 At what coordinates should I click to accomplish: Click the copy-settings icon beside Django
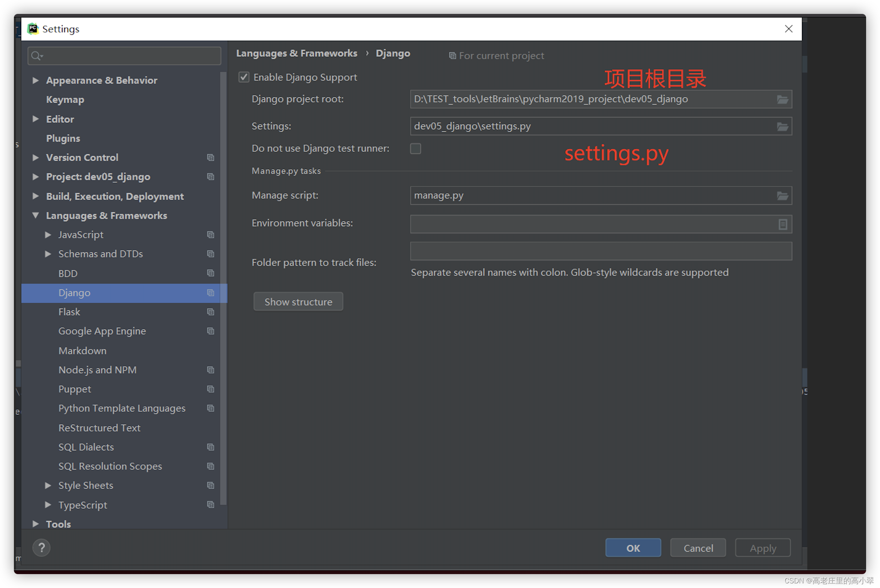(211, 293)
